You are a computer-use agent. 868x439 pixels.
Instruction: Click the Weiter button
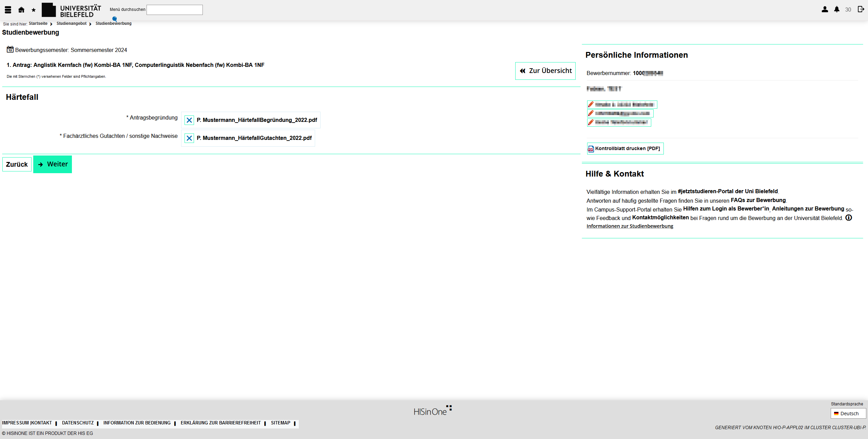(x=53, y=164)
